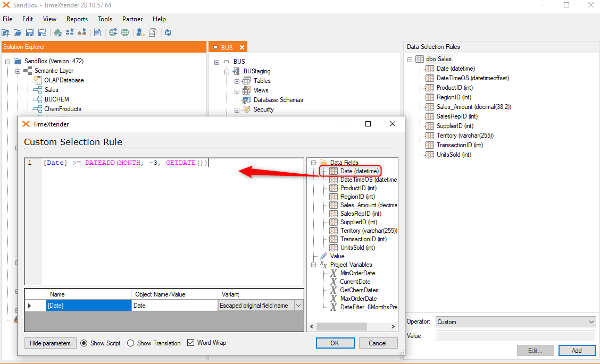Expand the Tables node under BUStaging

click(237, 81)
